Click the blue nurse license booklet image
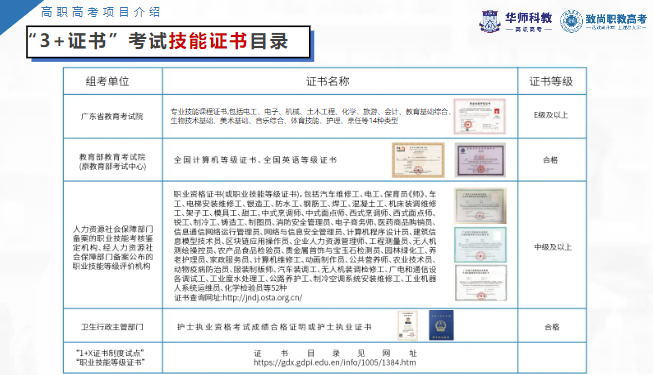Viewport: 653px width, 375px height. 441,325
